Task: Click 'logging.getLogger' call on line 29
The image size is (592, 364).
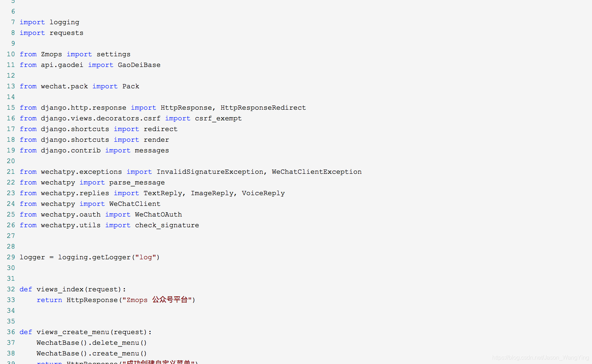Action: tap(95, 257)
